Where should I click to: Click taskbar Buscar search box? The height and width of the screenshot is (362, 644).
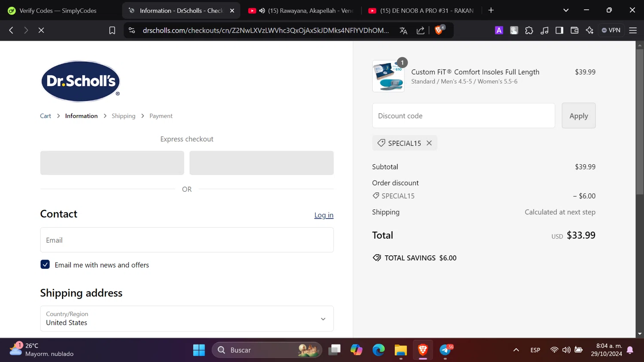click(267, 350)
